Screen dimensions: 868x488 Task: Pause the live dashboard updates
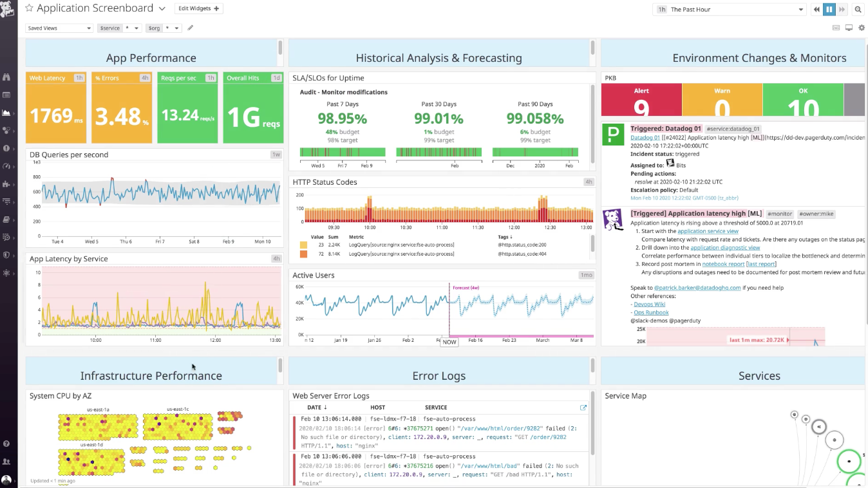829,10
